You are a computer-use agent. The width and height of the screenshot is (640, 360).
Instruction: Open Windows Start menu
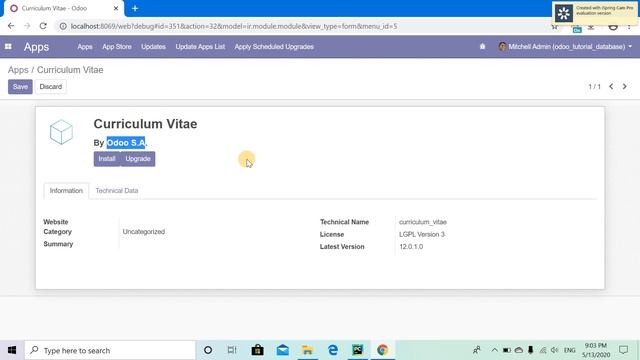[12, 350]
